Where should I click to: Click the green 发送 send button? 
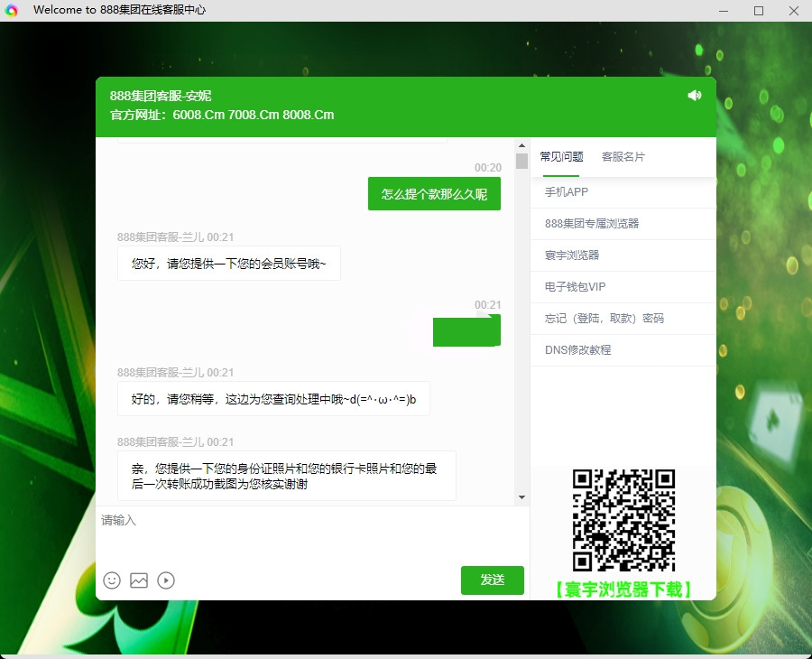click(x=492, y=580)
